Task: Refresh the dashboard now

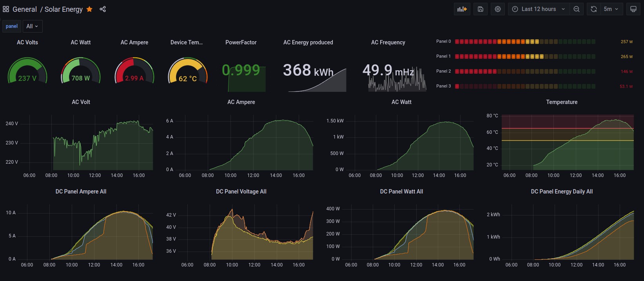Action: (x=594, y=9)
